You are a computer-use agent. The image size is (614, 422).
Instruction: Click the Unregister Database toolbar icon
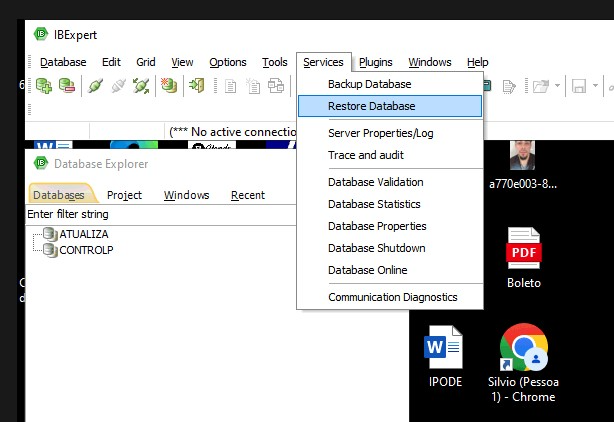[x=67, y=85]
